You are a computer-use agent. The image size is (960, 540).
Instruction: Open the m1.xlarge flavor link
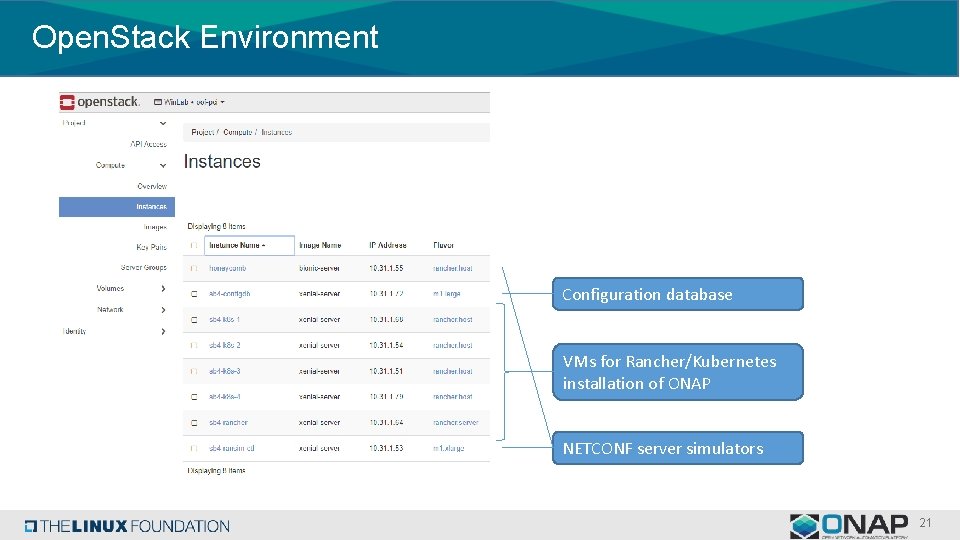click(x=449, y=448)
